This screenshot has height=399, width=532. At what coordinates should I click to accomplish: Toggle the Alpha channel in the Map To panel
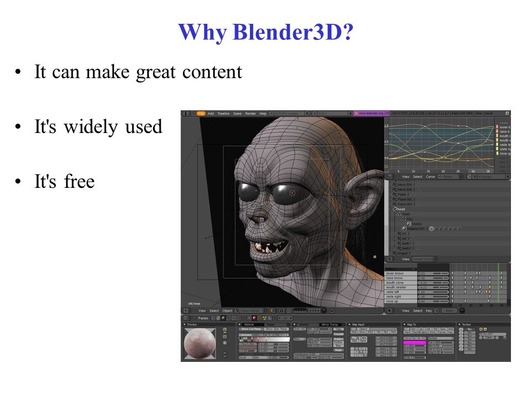(424, 332)
